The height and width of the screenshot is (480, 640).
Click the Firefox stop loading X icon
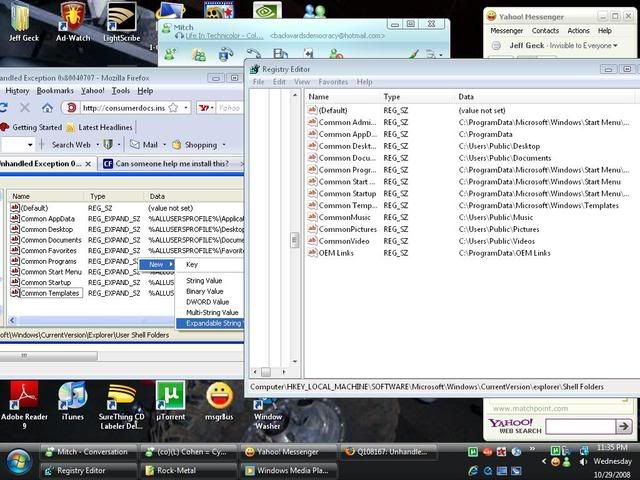coord(25,108)
